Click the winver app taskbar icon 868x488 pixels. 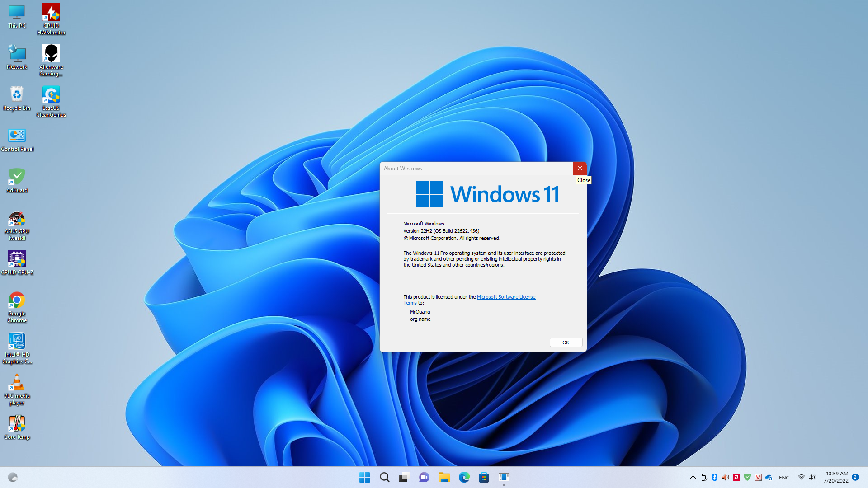click(504, 477)
